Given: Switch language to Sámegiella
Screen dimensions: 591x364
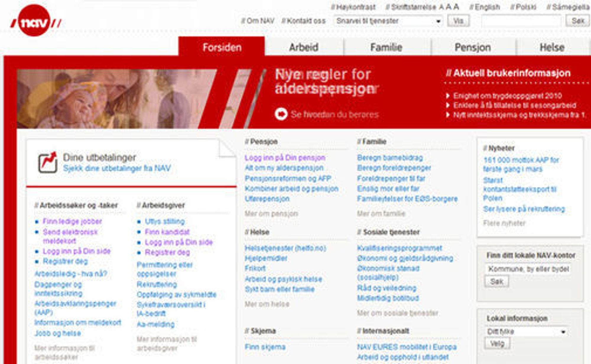Looking at the screenshot, I should pyautogui.click(x=568, y=7).
